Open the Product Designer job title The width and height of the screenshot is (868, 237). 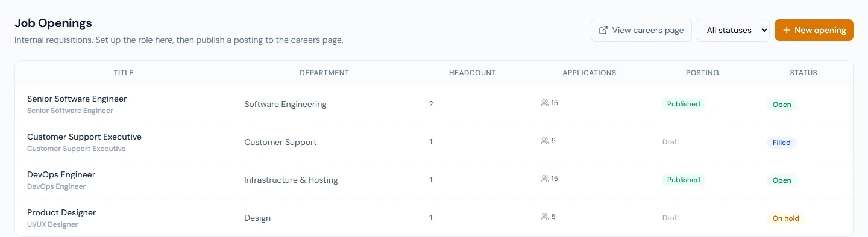61,212
